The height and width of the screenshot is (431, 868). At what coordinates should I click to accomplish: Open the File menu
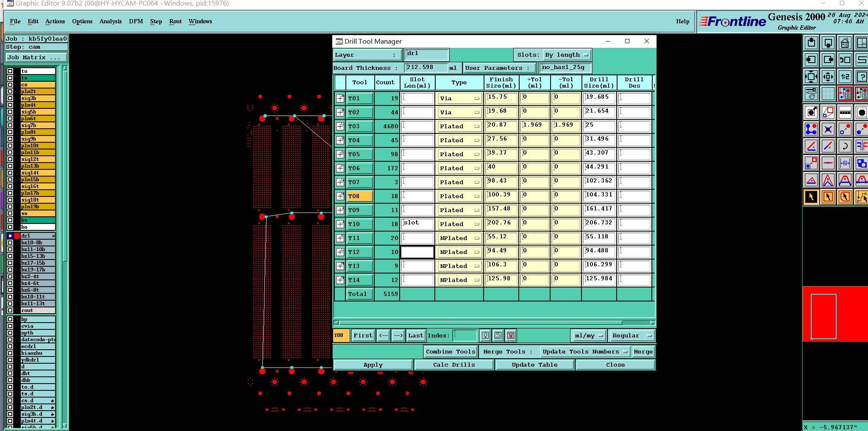click(x=15, y=21)
